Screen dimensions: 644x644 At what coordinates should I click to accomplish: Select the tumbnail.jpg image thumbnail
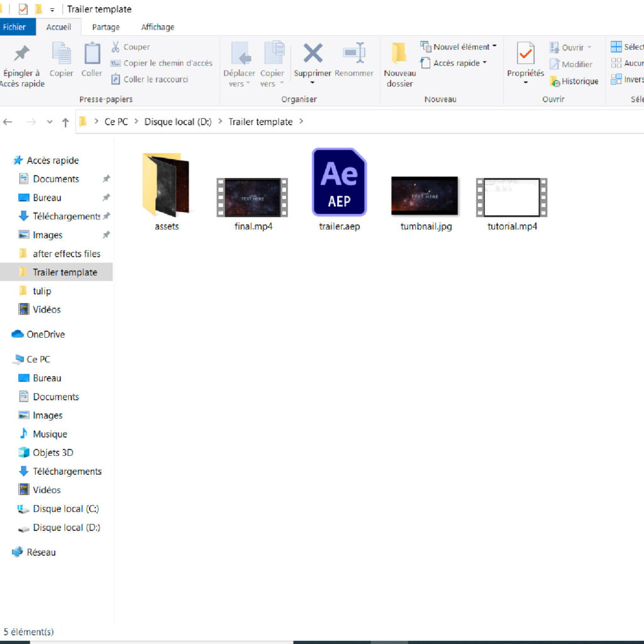[x=424, y=196]
